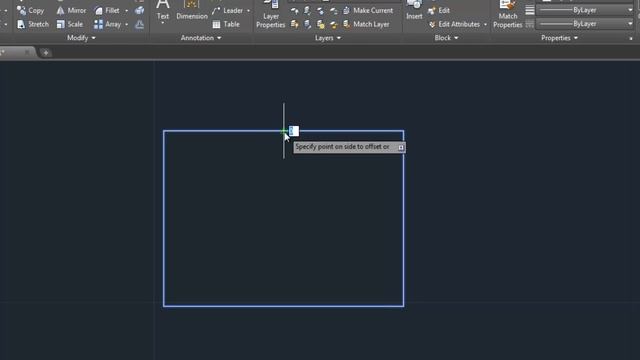
Task: Activate Match Properties tool
Action: (508, 15)
